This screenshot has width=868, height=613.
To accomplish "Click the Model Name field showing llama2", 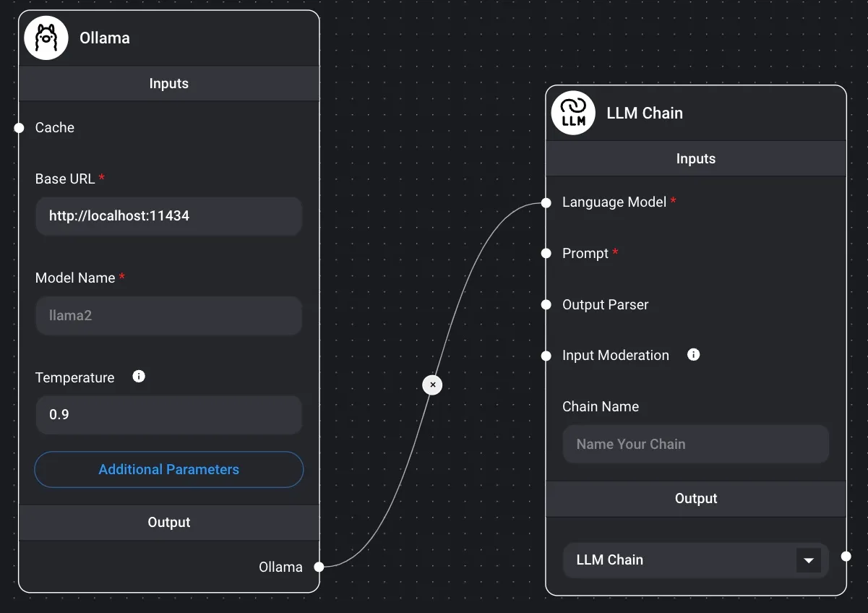I will pos(168,316).
